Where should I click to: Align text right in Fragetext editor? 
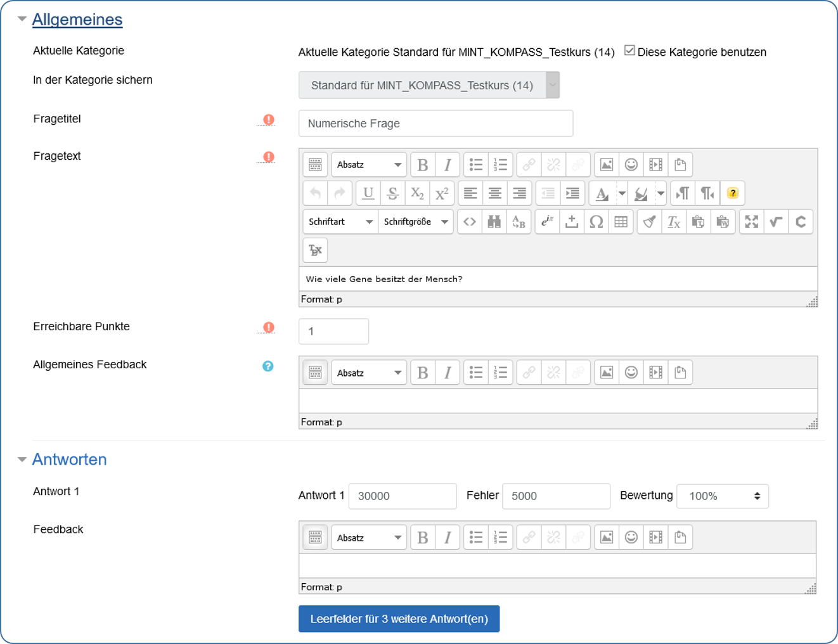click(x=520, y=193)
